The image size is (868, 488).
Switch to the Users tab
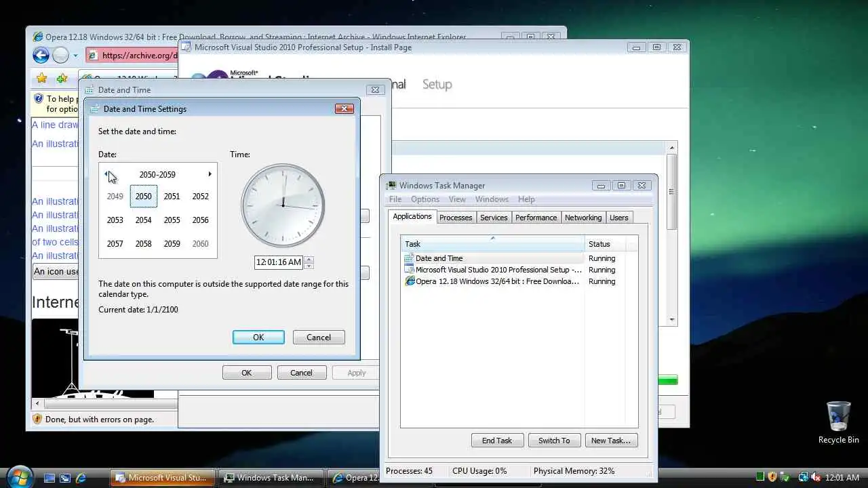(x=619, y=218)
